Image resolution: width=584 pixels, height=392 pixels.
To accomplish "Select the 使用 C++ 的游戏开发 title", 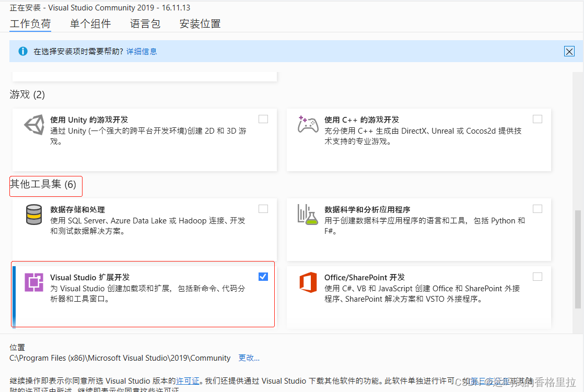I will [x=361, y=120].
